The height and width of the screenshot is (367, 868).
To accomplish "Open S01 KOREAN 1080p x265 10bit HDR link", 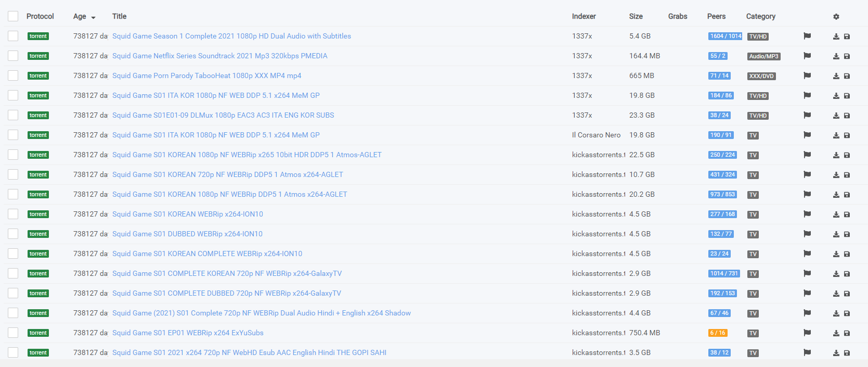I will tap(247, 155).
